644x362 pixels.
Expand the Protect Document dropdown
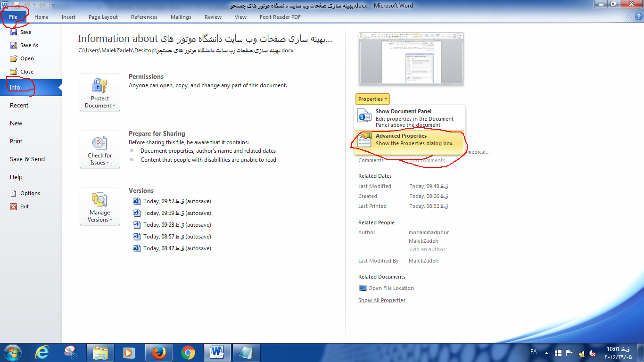(x=100, y=92)
